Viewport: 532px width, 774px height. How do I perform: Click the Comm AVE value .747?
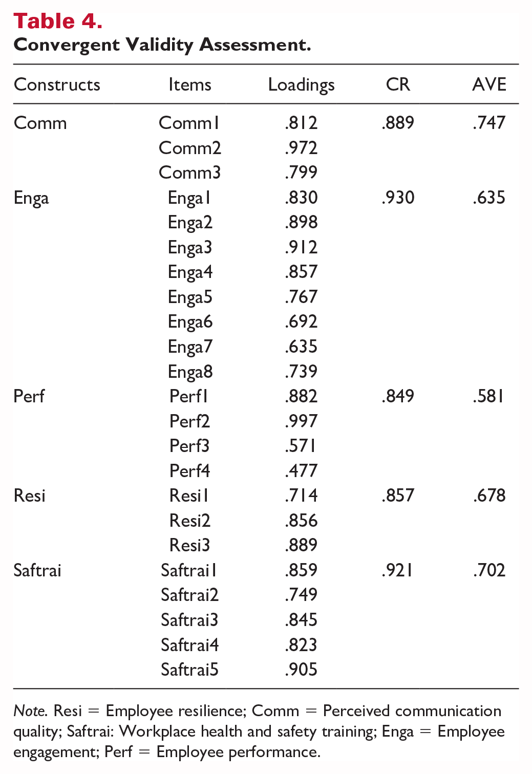click(x=489, y=123)
